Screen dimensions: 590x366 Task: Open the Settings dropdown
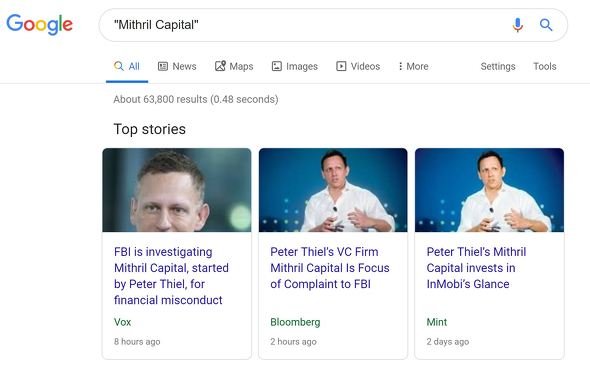(498, 67)
